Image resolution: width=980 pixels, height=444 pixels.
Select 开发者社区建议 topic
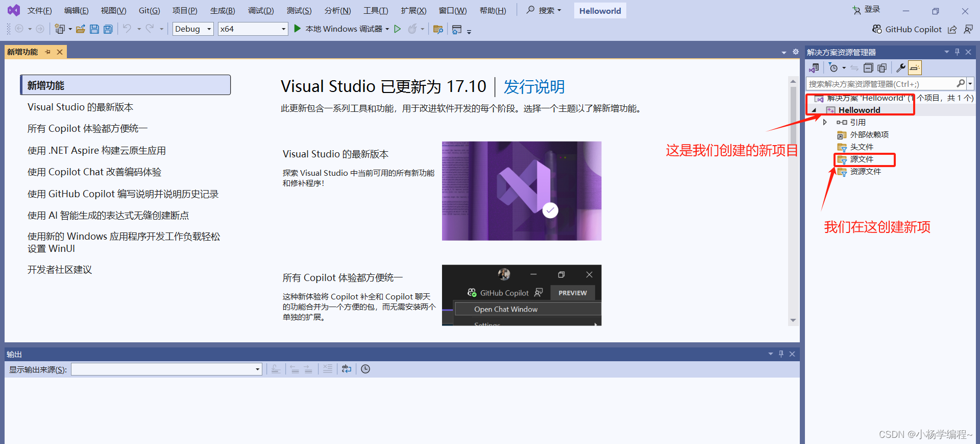click(60, 270)
